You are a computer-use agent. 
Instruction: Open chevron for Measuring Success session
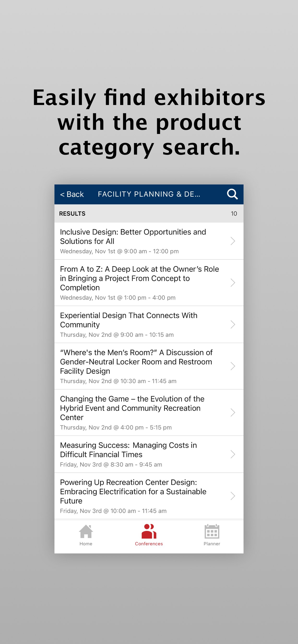click(x=233, y=454)
